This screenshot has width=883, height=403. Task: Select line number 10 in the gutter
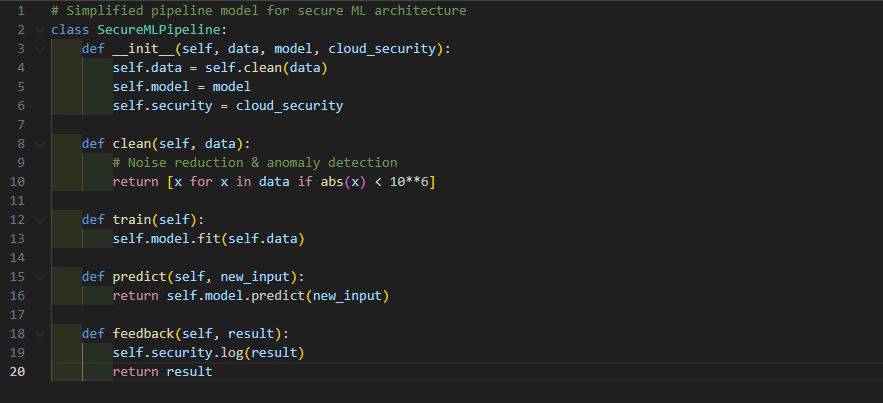[x=17, y=181]
